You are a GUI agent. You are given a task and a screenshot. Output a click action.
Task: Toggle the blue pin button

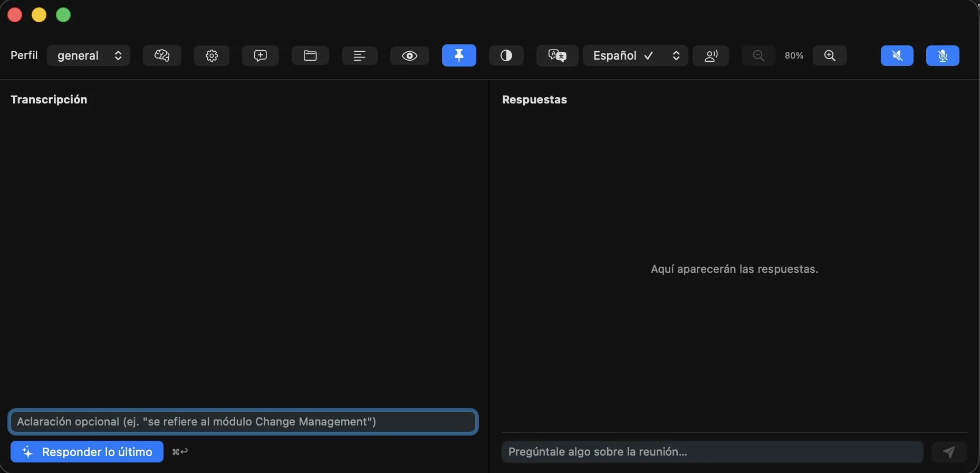point(459,55)
